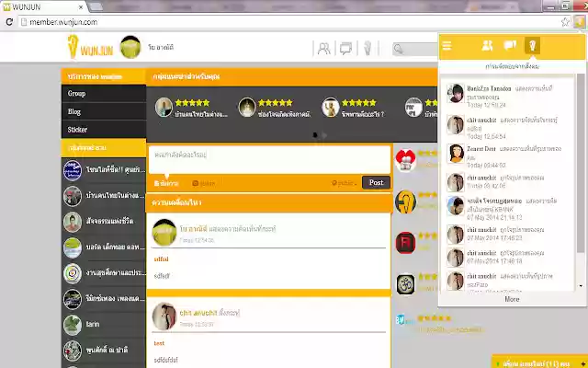Open a new browser tab
The height and width of the screenshot is (368, 588).
(96, 6)
